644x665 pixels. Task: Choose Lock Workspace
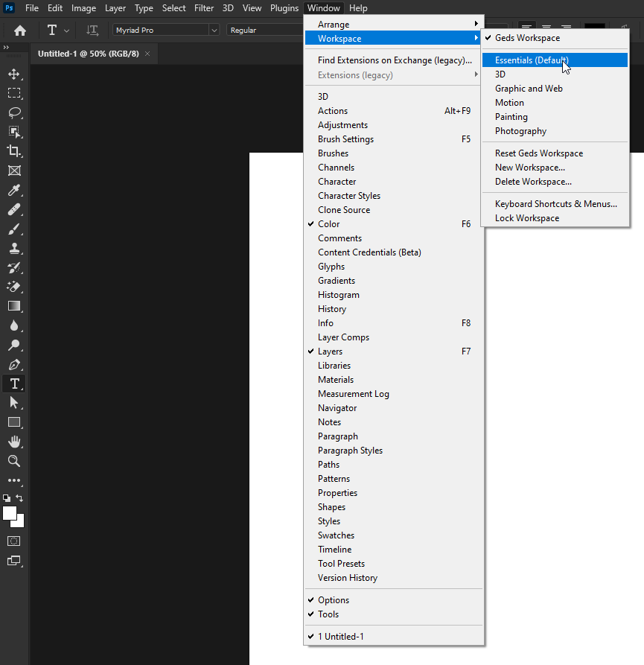(x=555, y=218)
